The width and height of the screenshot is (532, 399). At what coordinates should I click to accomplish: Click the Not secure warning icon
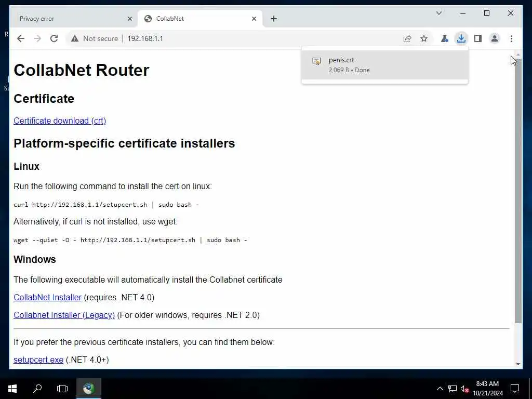pos(75,38)
